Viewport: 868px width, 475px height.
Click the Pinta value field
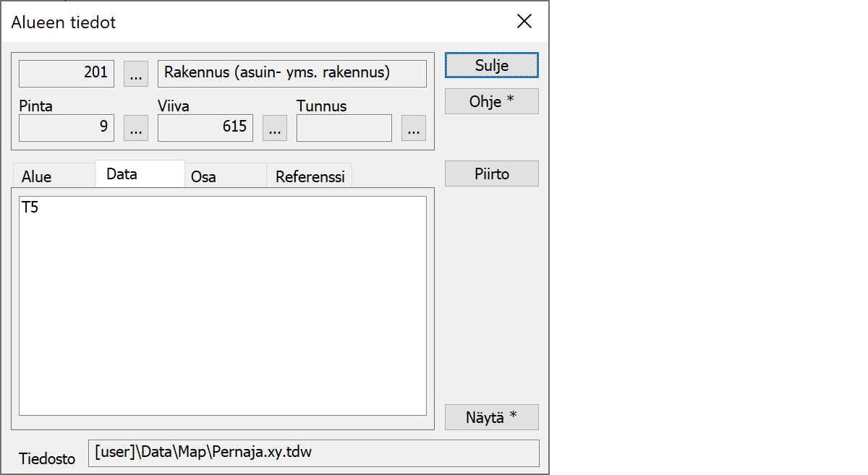coord(67,128)
